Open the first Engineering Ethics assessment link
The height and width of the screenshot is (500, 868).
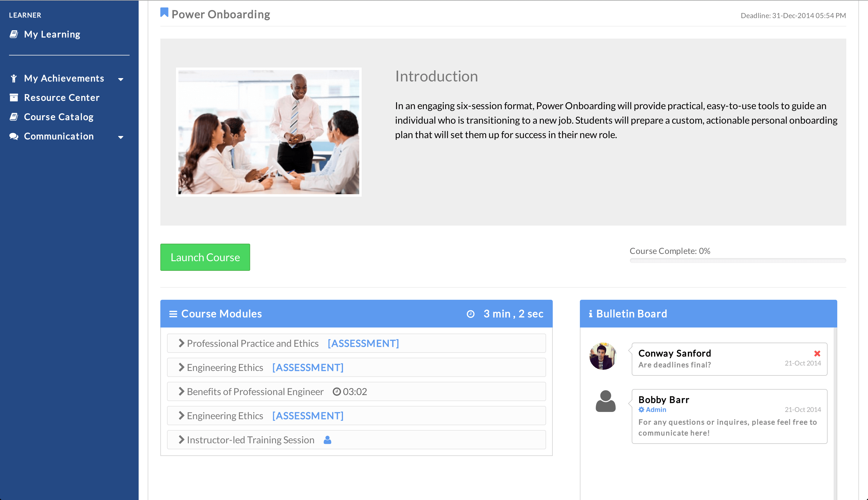click(308, 367)
